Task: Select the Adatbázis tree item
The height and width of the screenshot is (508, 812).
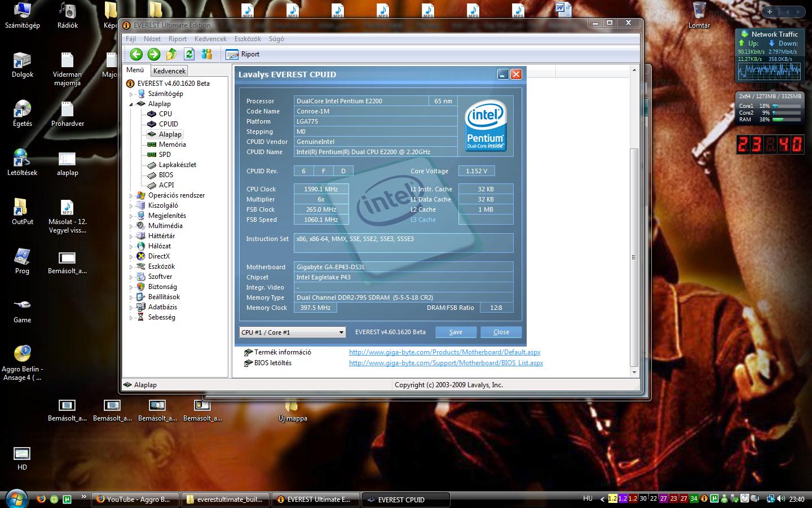Action: (x=162, y=307)
